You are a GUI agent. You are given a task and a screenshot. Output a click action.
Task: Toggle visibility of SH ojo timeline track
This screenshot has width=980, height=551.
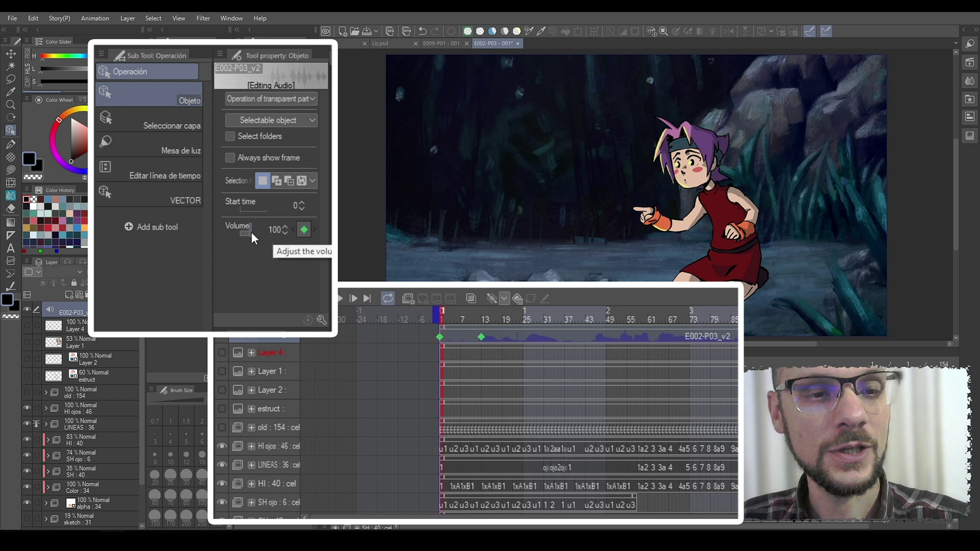tap(222, 503)
